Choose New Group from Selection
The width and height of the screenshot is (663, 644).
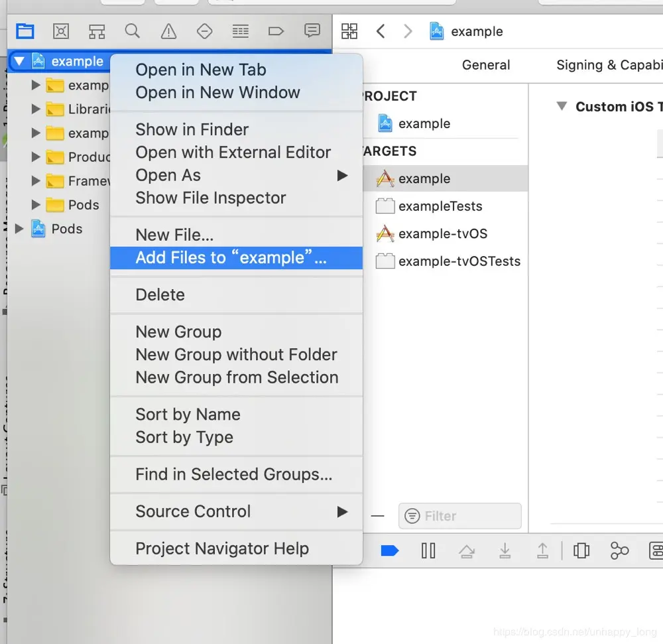point(237,377)
